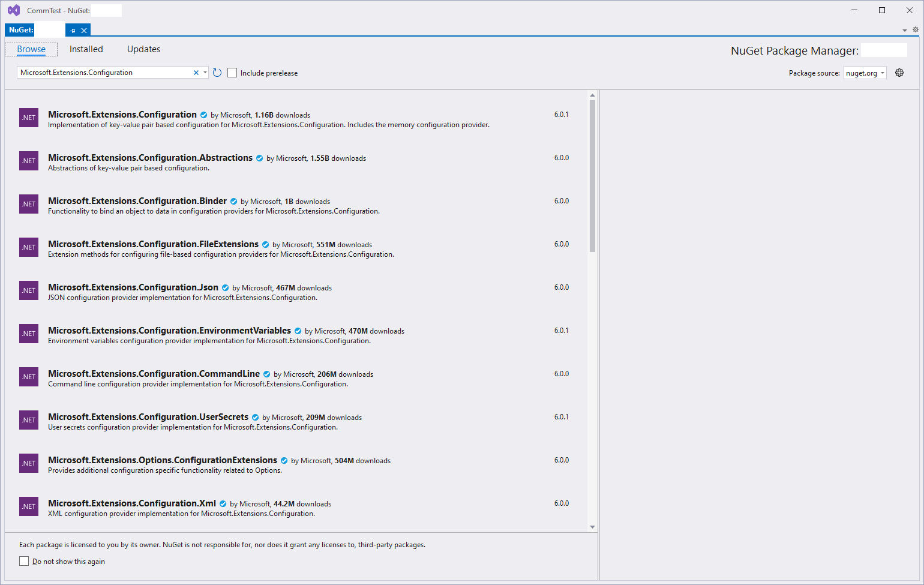Click 'User secrets configuration provider implementation' description
The width and height of the screenshot is (924, 585).
pos(193,427)
